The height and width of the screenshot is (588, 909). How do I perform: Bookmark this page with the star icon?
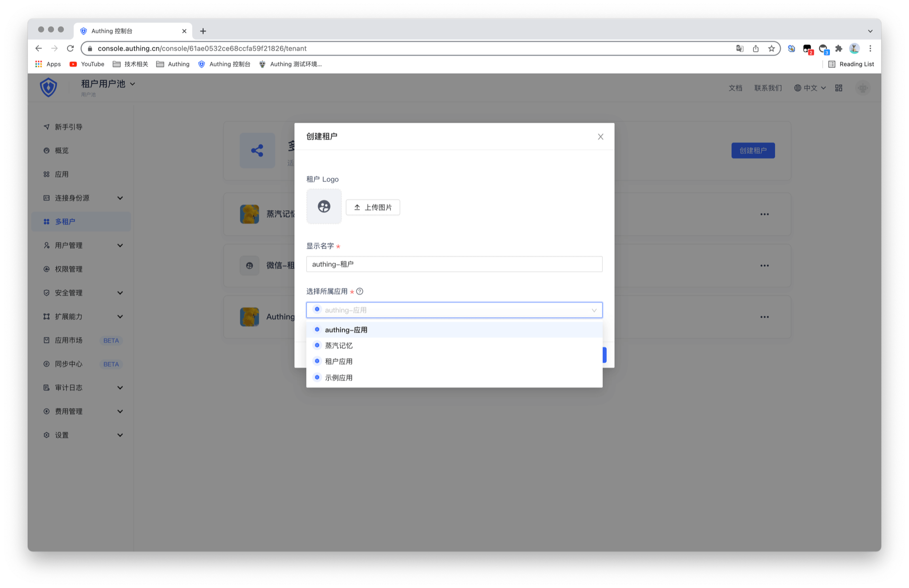(x=771, y=48)
